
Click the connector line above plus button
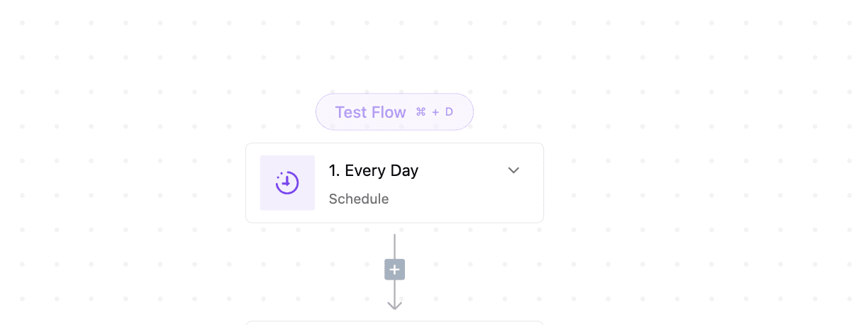click(x=395, y=245)
